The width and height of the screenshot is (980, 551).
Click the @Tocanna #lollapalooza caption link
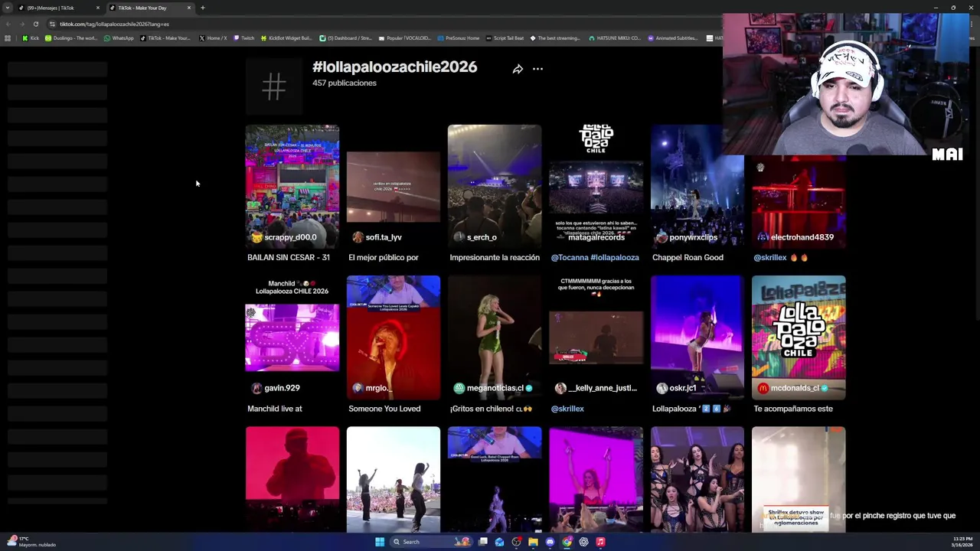595,258
